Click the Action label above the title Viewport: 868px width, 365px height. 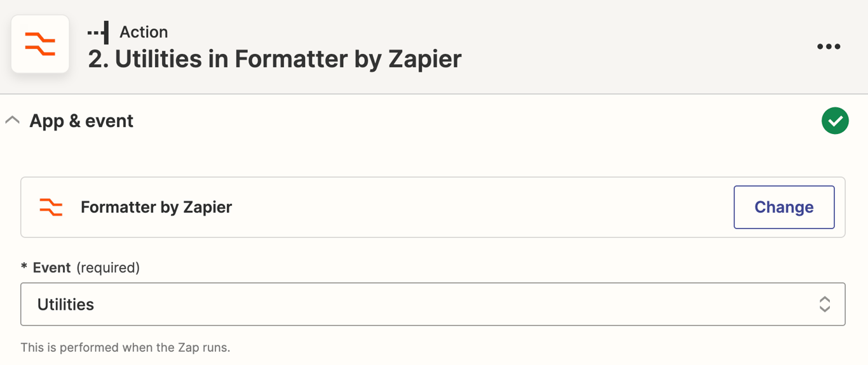coord(144,32)
